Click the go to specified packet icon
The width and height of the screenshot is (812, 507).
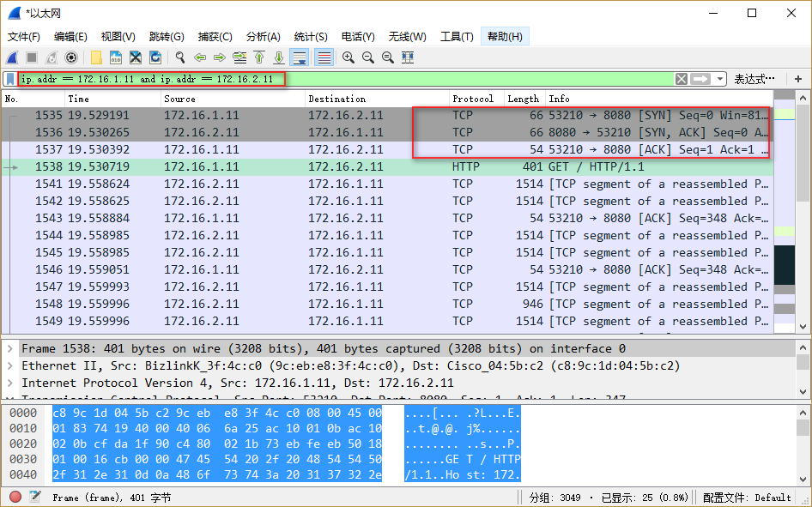point(239,57)
